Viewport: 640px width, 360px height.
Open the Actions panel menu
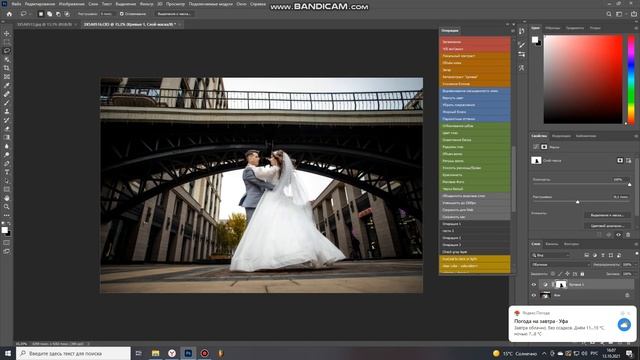click(513, 31)
